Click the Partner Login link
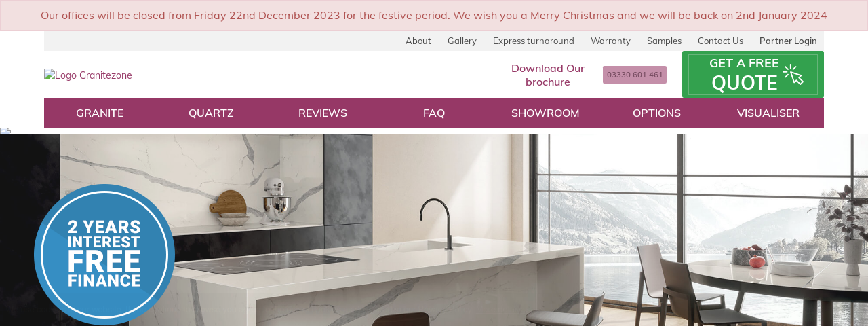 (x=788, y=41)
